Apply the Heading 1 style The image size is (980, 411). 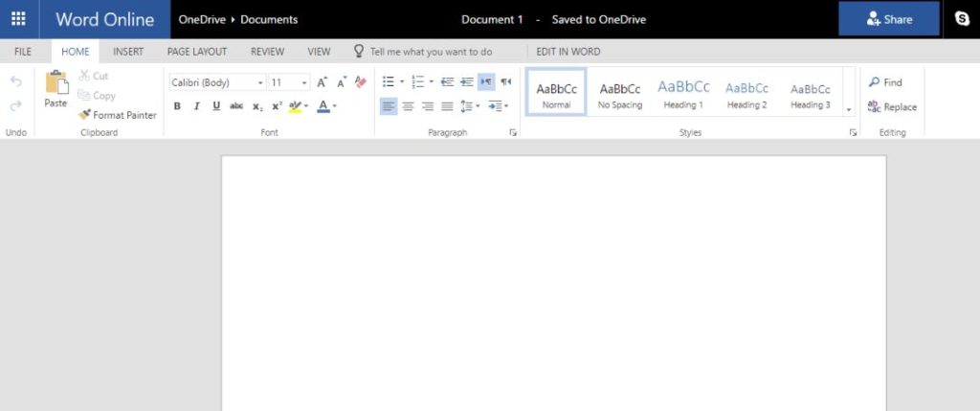[683, 92]
